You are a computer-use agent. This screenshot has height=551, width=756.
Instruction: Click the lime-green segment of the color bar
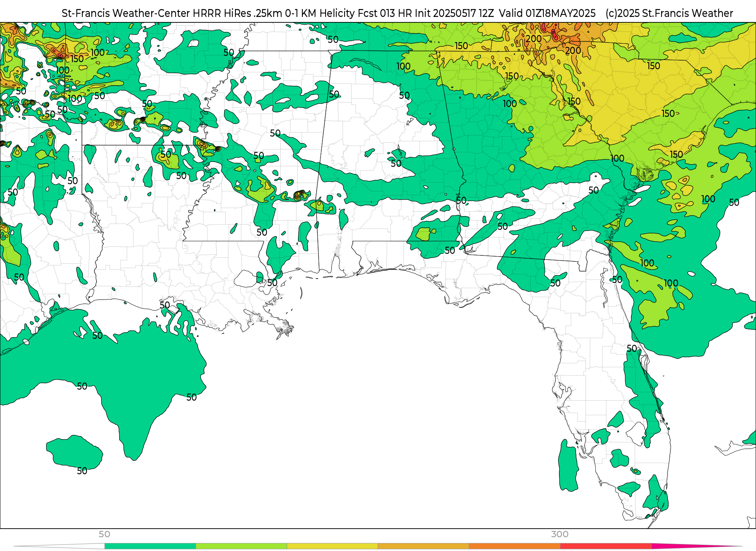click(x=241, y=546)
